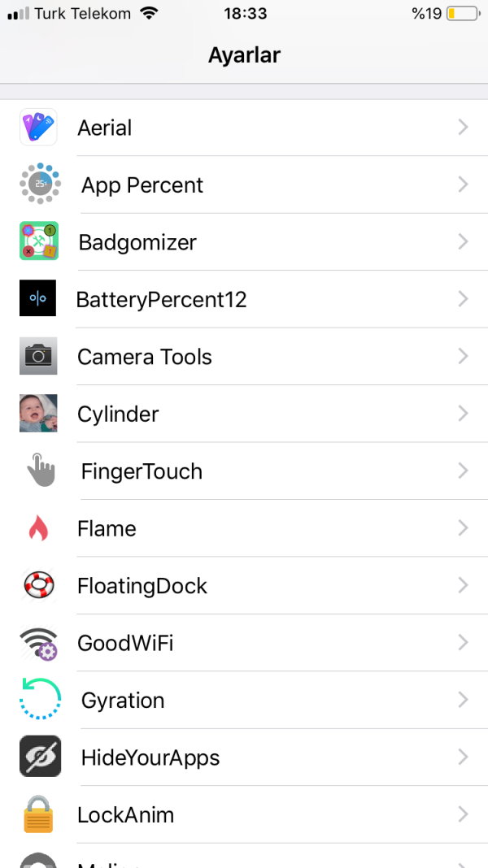Open the Flame settings entry

(107, 528)
